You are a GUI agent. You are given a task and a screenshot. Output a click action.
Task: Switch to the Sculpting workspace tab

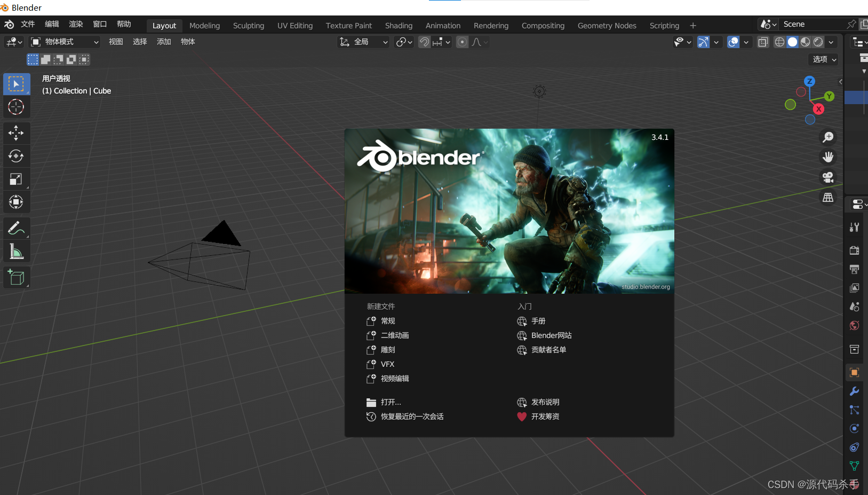(x=249, y=26)
